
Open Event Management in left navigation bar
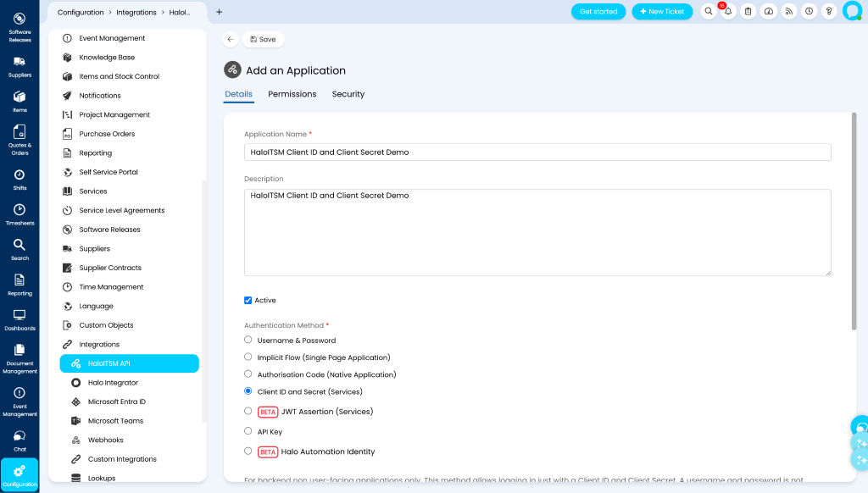(x=19, y=402)
